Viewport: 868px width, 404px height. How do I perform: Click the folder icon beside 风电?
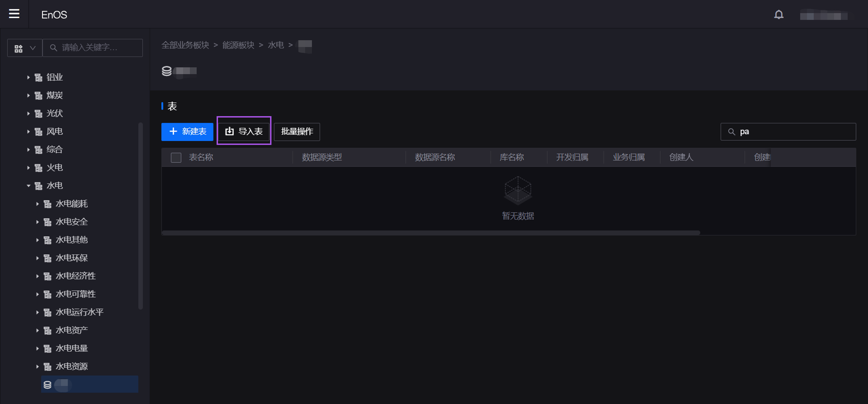(38, 132)
